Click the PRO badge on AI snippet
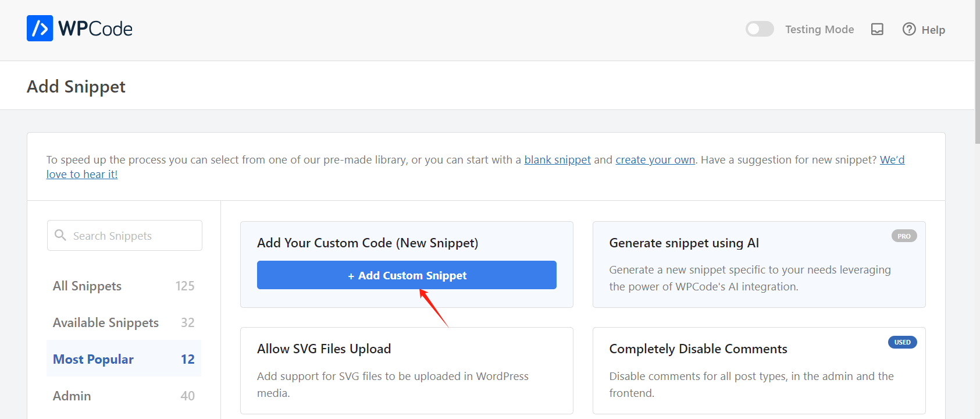The height and width of the screenshot is (419, 980). 904,236
